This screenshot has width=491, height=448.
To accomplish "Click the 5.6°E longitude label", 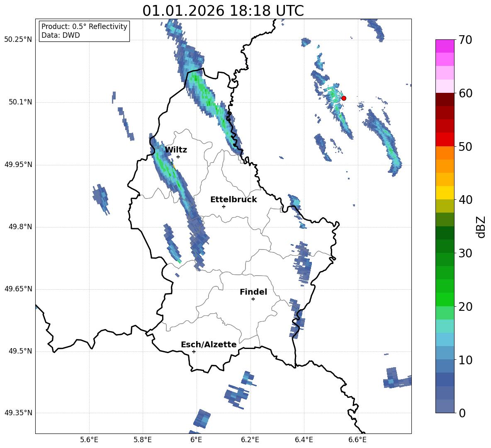I will (89, 440).
